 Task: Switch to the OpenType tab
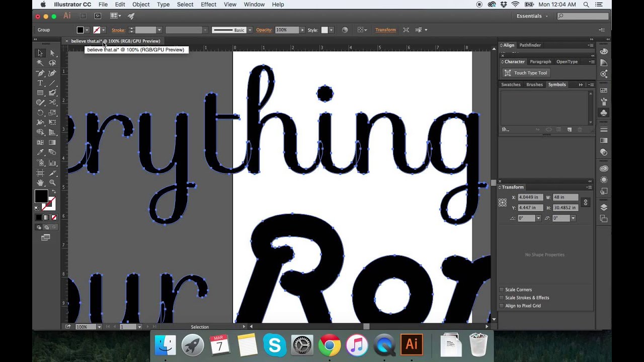pyautogui.click(x=567, y=62)
